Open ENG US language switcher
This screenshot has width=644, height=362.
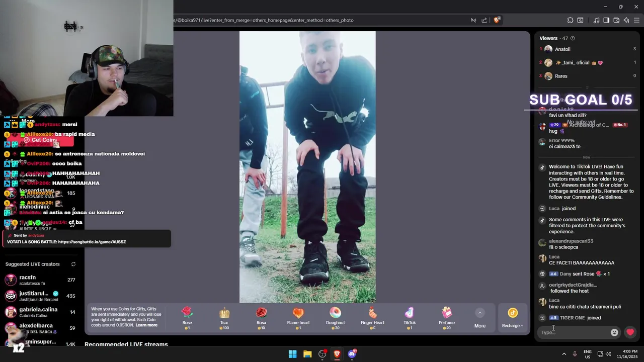point(587,354)
